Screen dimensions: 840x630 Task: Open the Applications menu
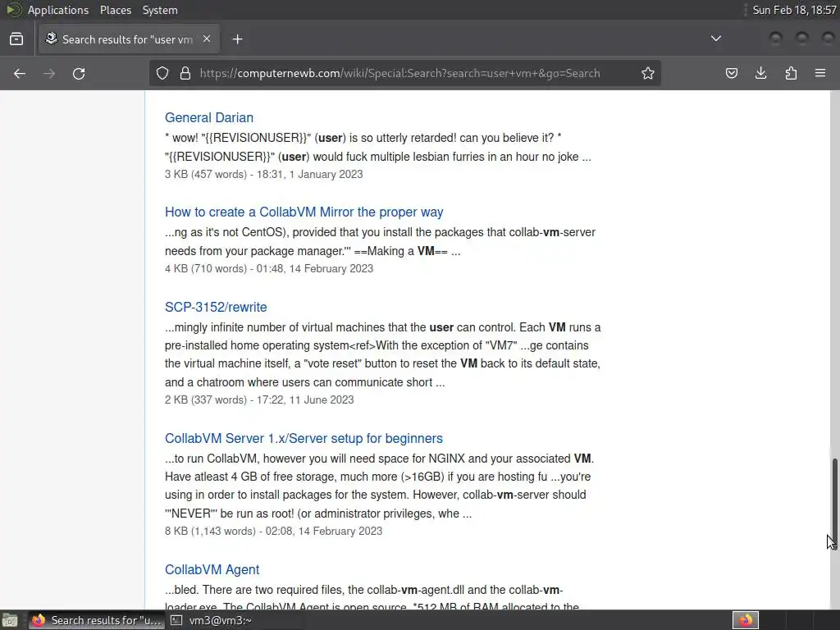click(x=58, y=10)
